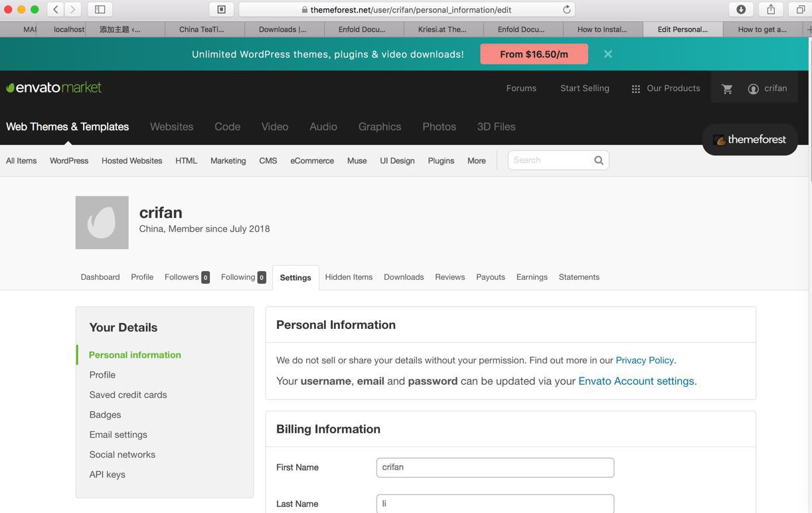Reload page with refresh icon

coord(566,9)
